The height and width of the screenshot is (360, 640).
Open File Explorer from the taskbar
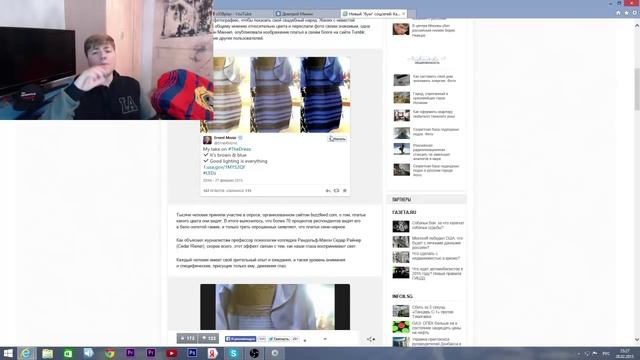pyautogui.click(x=47, y=353)
